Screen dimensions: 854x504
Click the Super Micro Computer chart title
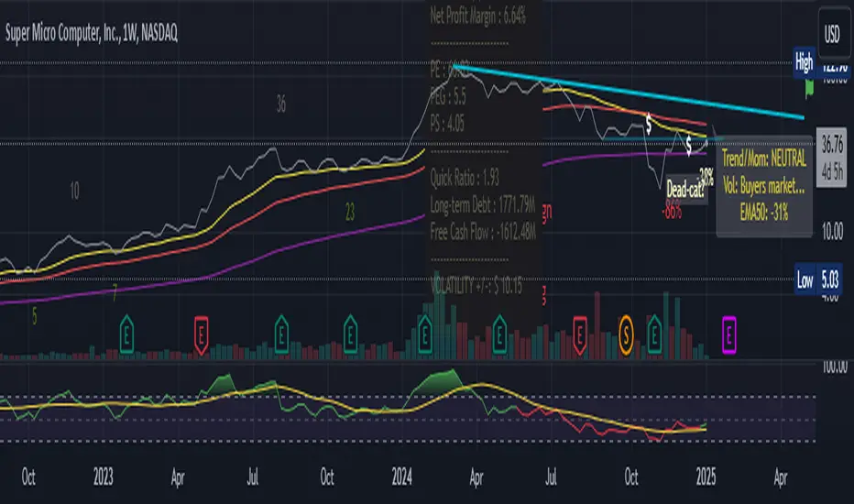coord(92,33)
